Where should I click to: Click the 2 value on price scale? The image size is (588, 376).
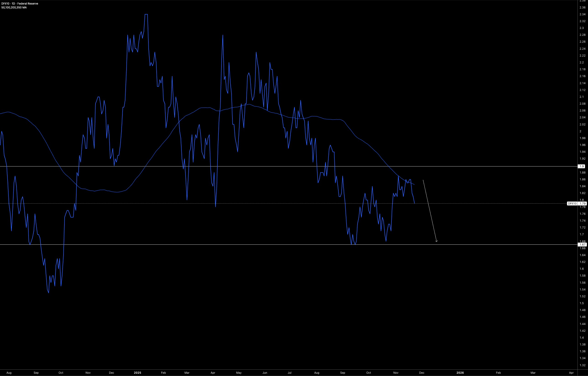point(581,131)
